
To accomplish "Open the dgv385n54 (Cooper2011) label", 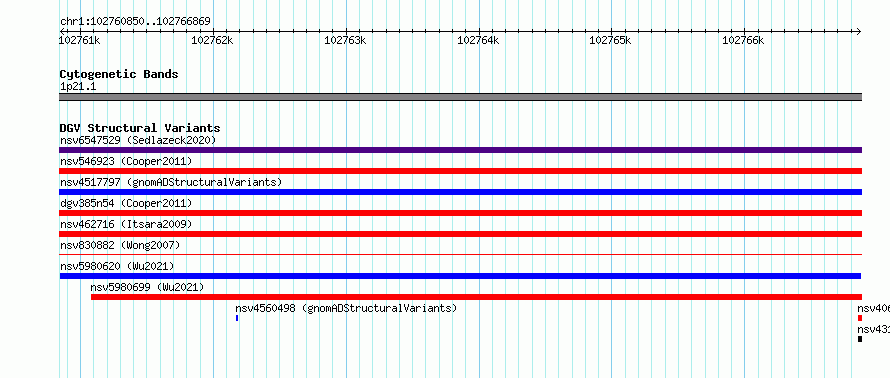I will click(x=126, y=203).
